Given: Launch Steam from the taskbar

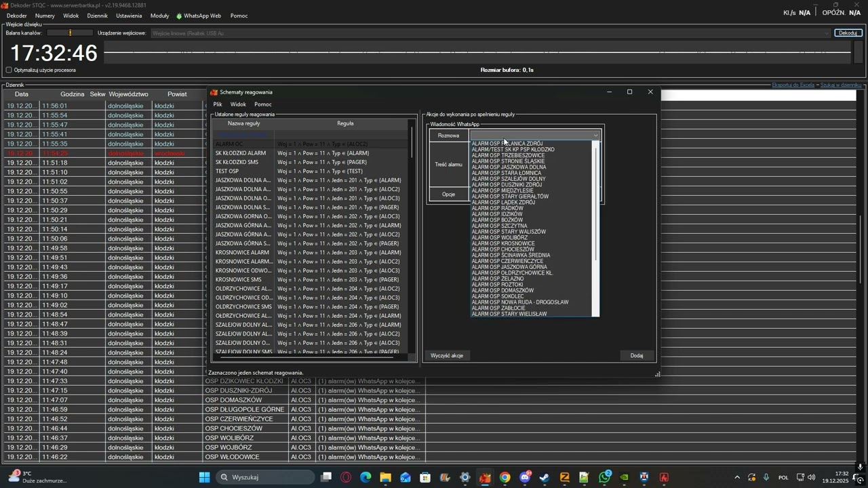Looking at the screenshot, I should [544, 477].
